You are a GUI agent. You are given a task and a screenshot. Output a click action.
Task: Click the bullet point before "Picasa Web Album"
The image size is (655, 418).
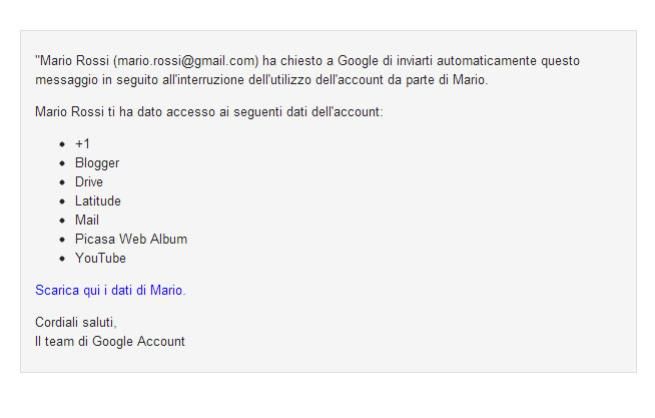click(x=63, y=240)
